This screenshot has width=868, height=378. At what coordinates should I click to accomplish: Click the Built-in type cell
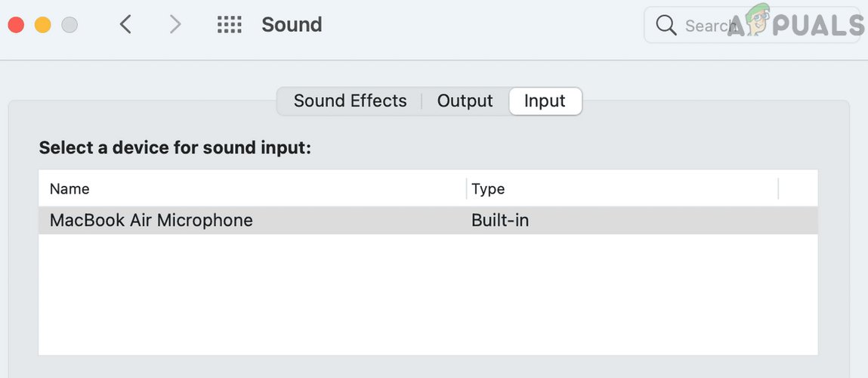(x=500, y=221)
